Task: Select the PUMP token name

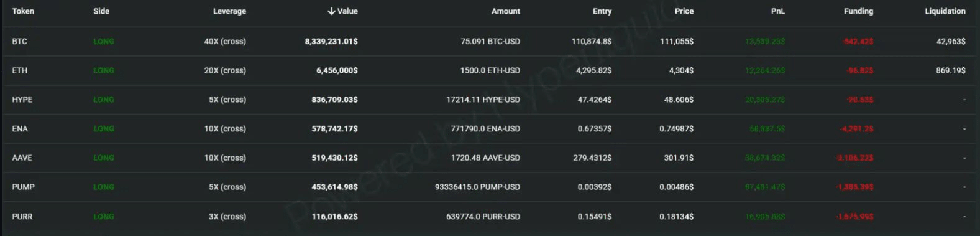Action: click(x=23, y=187)
